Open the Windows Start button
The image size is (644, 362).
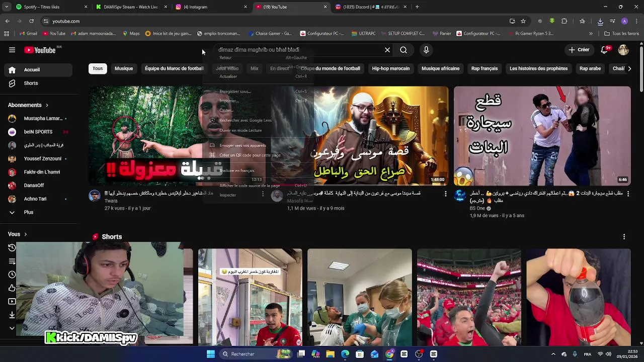click(211, 354)
